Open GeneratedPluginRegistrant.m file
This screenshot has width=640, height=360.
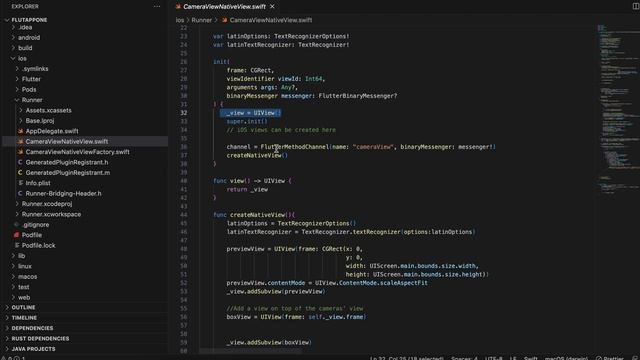pos(67,173)
